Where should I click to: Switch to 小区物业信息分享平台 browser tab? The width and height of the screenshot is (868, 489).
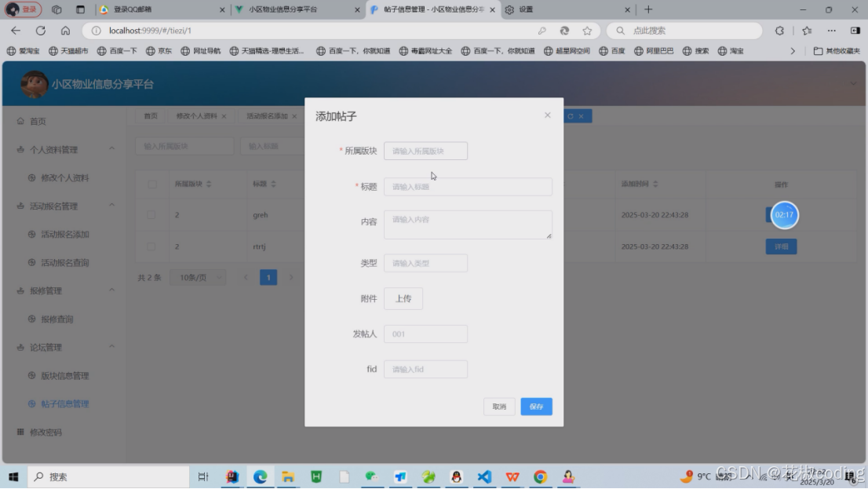point(297,9)
